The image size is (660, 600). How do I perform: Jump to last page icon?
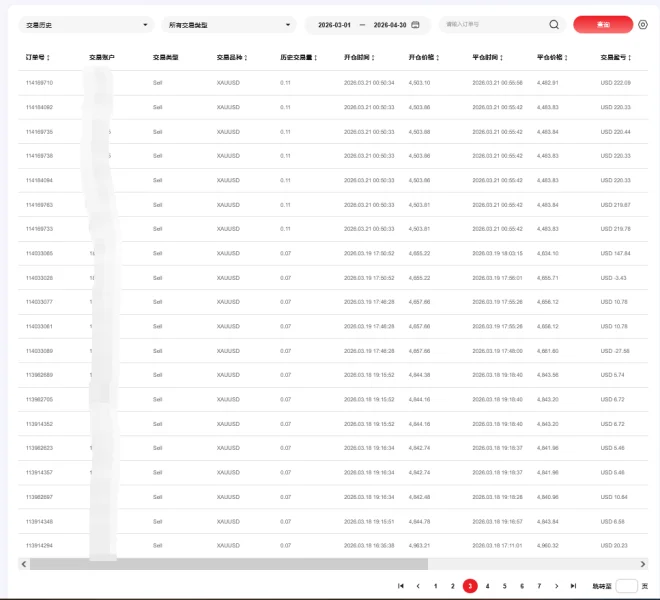click(573, 586)
